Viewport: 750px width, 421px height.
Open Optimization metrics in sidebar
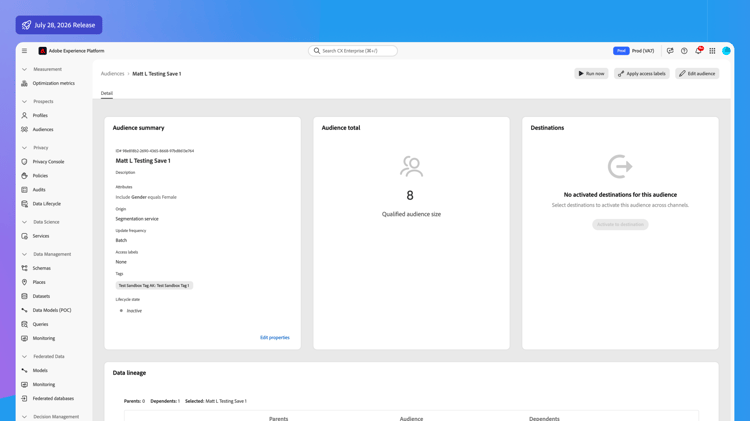click(54, 83)
